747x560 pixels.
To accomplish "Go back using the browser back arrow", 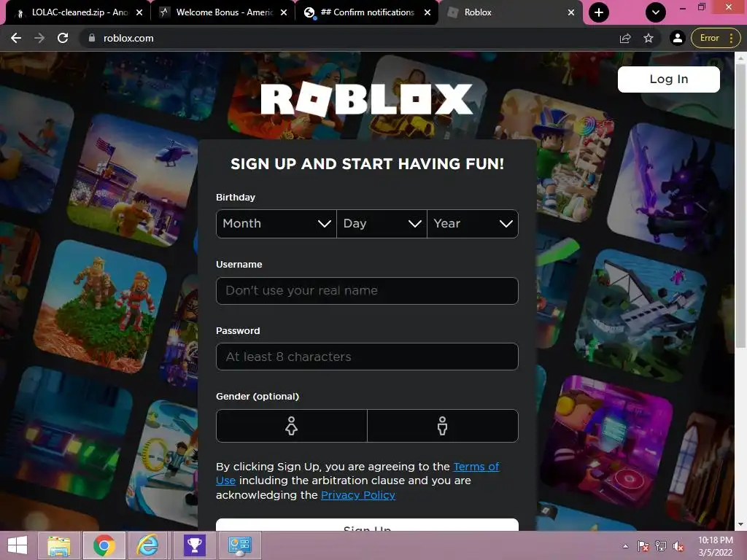I will (x=16, y=38).
